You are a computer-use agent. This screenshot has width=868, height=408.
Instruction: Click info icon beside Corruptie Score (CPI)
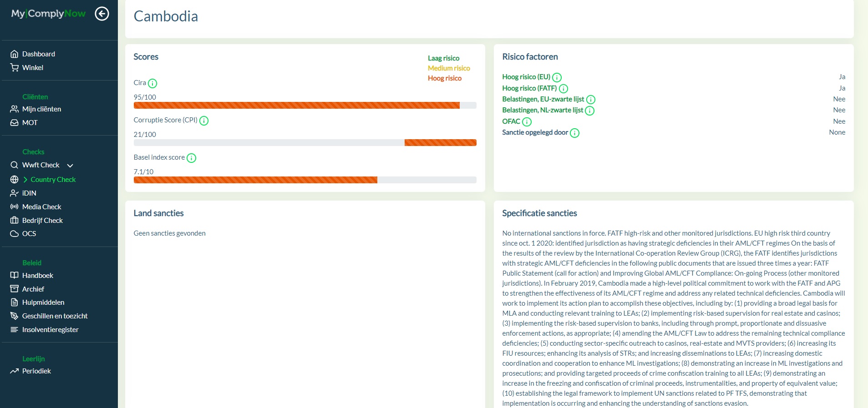click(204, 121)
